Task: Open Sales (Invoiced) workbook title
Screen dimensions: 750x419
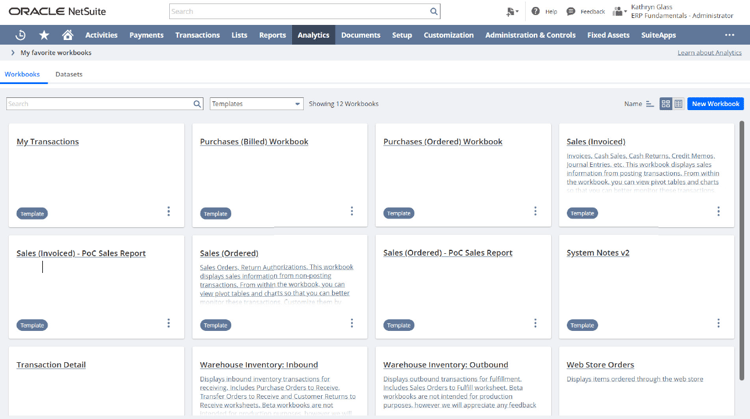Action: 596,142
